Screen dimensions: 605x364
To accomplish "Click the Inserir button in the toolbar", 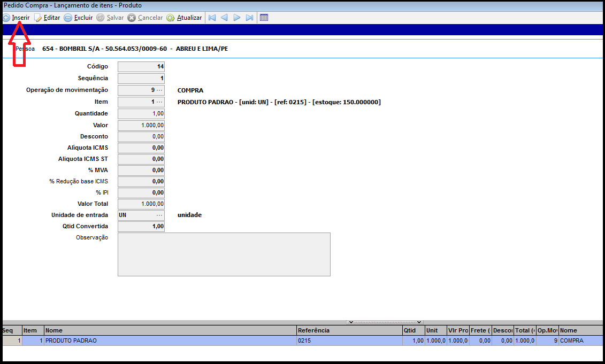I will tap(16, 18).
